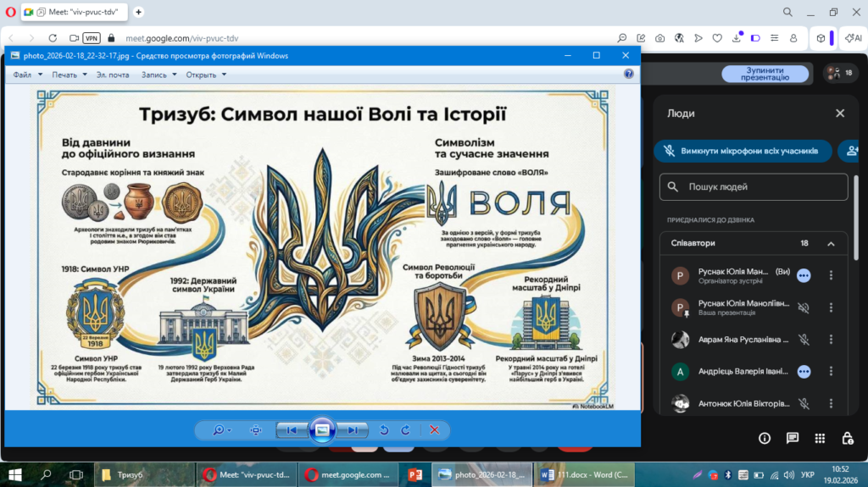Toggle muted microphone for Аврам Яна Русланівна
Viewport: 868px width, 487px height.
(x=804, y=340)
